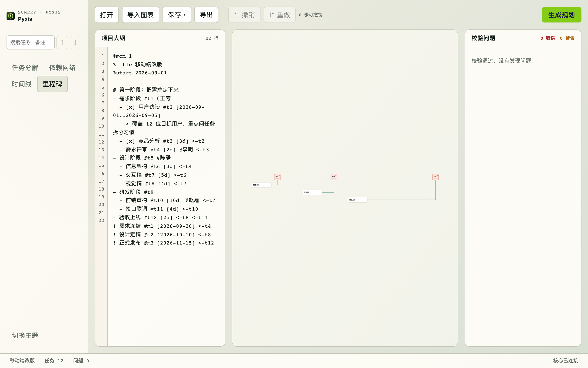Click the '竞品分析 #t3 [3d] <-t2' outline line

point(162,141)
